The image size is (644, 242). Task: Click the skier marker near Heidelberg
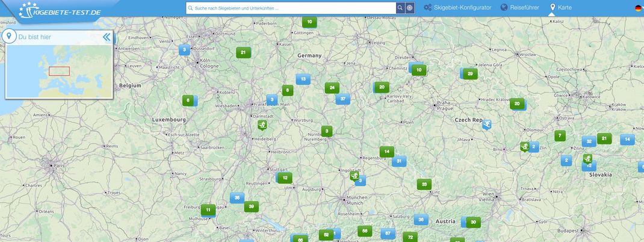[262, 125]
